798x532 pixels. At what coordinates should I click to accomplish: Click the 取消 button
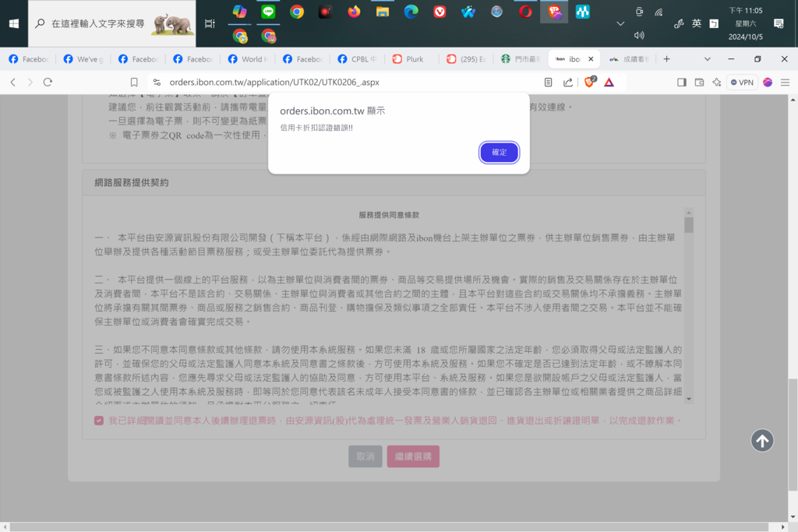(365, 456)
